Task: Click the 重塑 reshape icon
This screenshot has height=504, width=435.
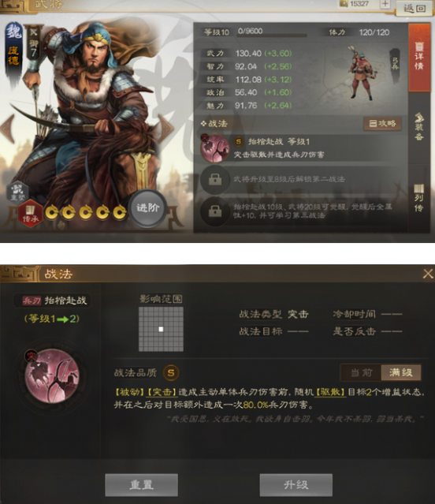Action: pos(17,192)
